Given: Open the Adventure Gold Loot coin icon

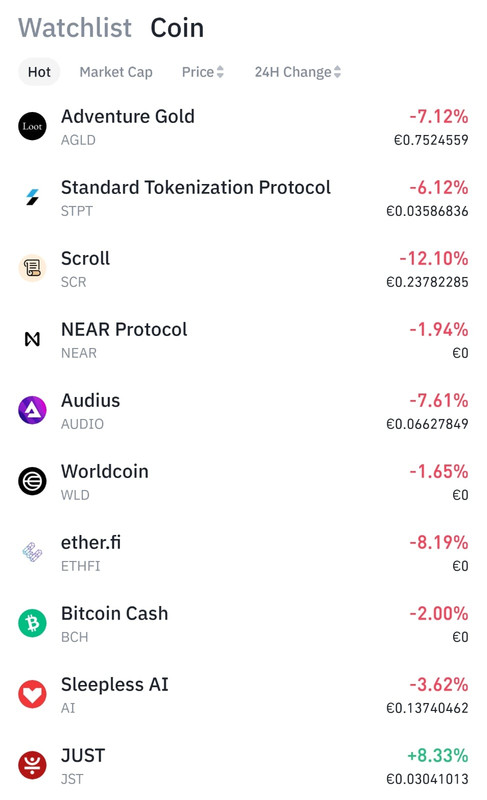Looking at the screenshot, I should click(x=32, y=126).
